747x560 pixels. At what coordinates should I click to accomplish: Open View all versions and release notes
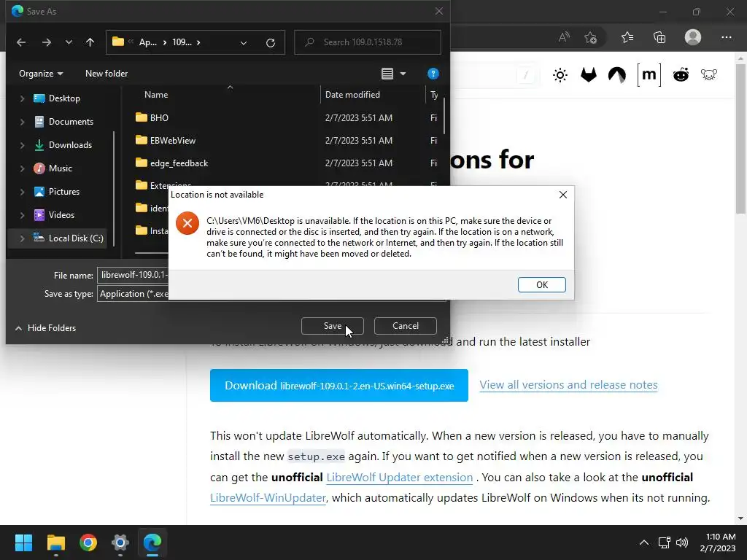[568, 385]
